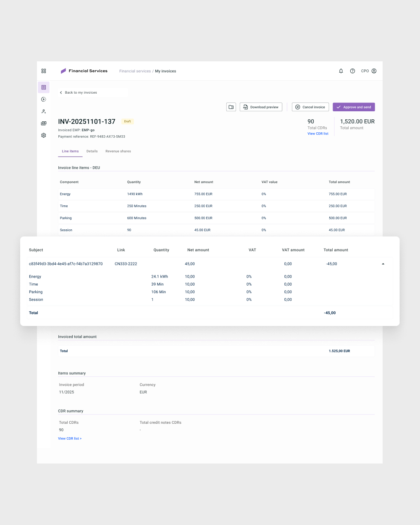Click the Currency EUR value
Viewport: 420px width, 525px height.
pyautogui.click(x=143, y=392)
